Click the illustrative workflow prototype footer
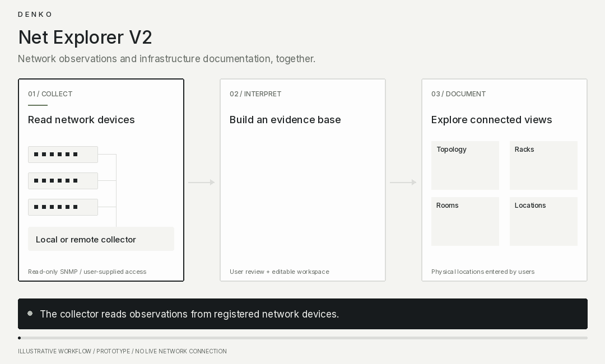Viewport: 605px width, 364px height. point(122,351)
